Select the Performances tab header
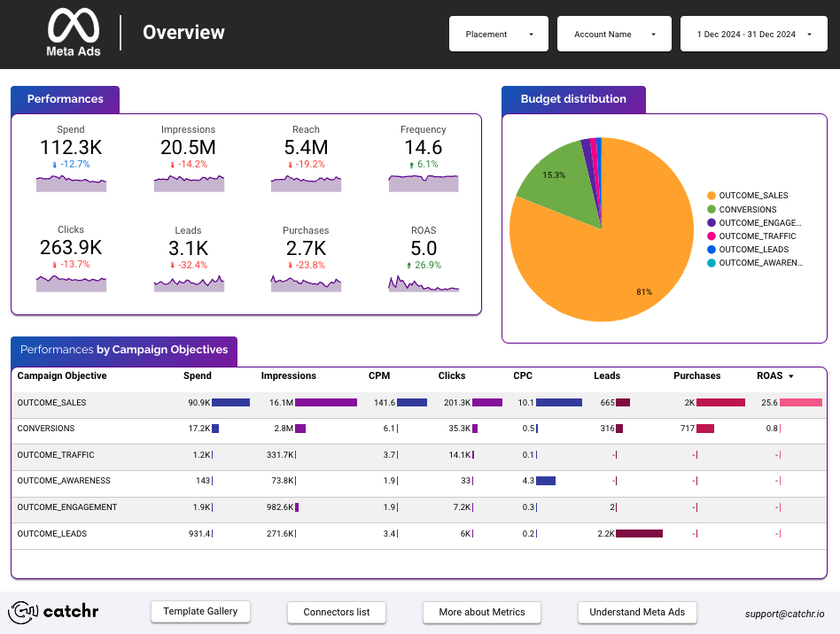 [x=65, y=99]
